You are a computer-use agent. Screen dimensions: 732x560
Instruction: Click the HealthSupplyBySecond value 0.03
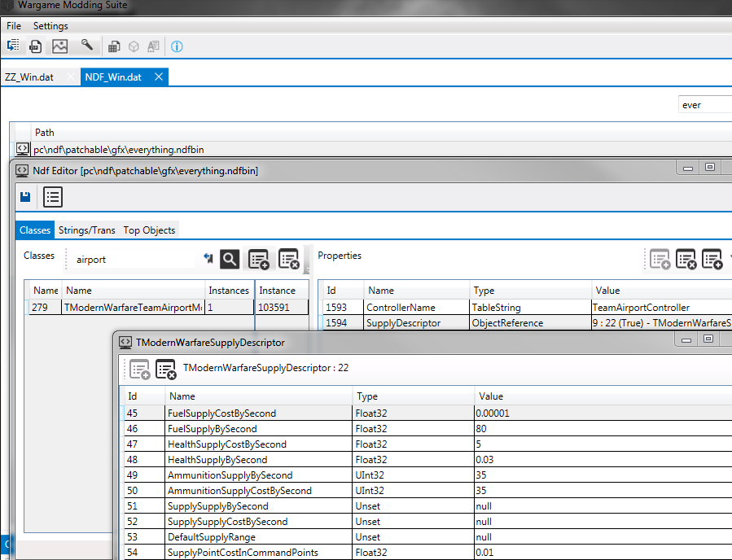[x=603, y=459]
